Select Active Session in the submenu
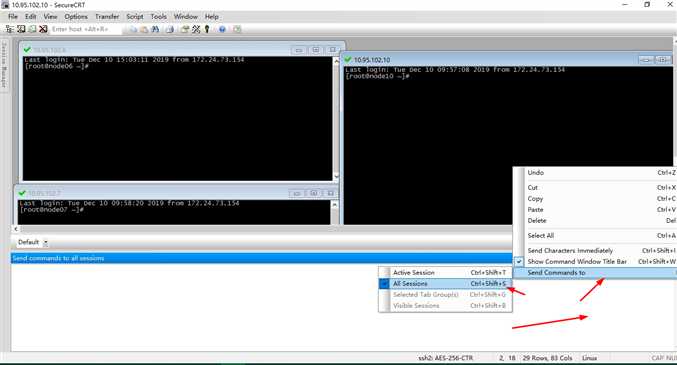This screenshot has width=677, height=365. 445,273
